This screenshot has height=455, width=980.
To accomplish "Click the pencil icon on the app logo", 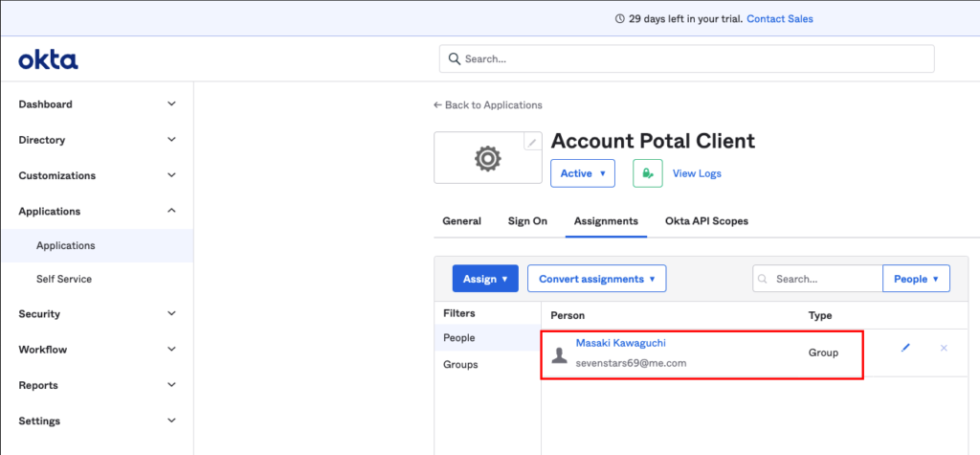I will tap(532, 143).
